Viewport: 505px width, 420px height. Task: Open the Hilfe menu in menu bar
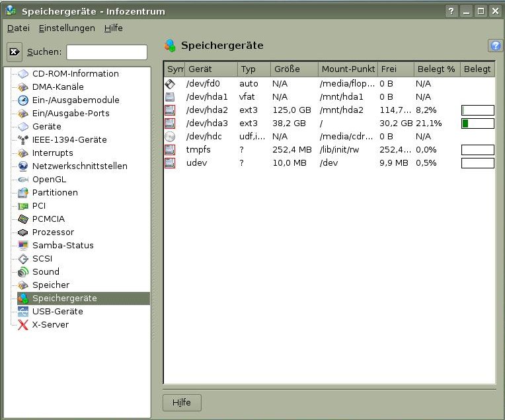click(114, 28)
